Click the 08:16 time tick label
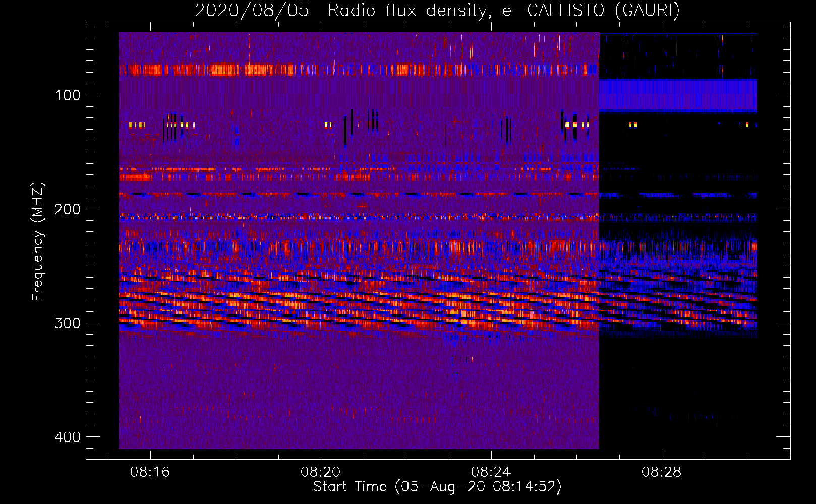816x504 pixels. point(150,472)
